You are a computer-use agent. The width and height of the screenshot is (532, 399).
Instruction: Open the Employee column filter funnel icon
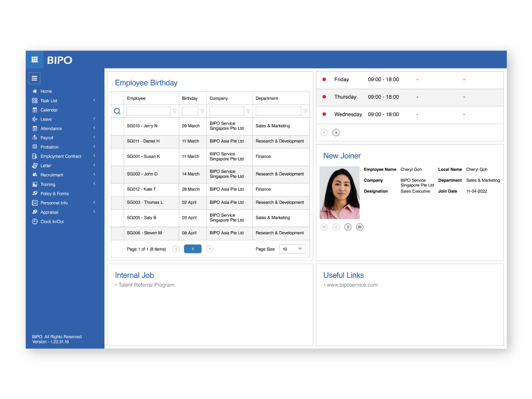tap(175, 111)
